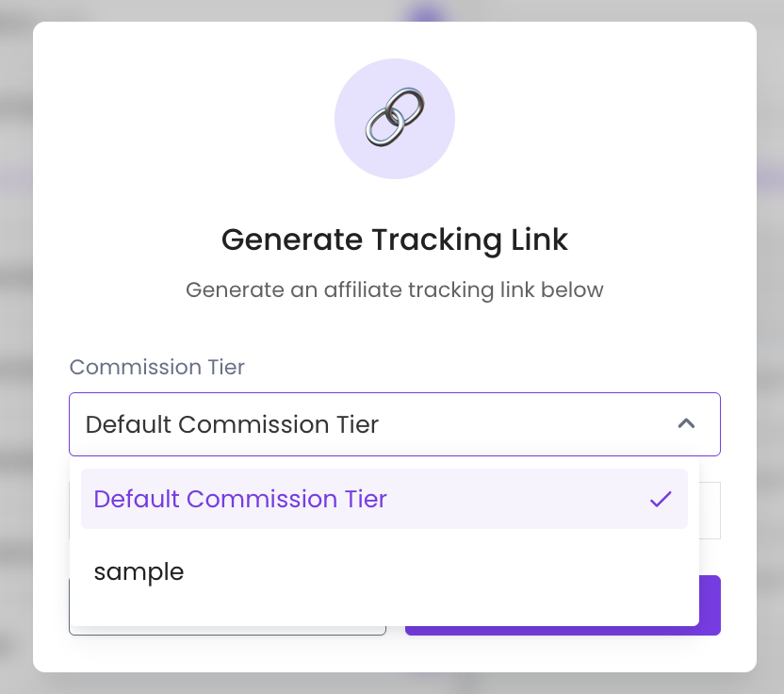Viewport: 784px width, 694px height.
Task: Click the Commission Tier combo box field
Action: [395, 424]
